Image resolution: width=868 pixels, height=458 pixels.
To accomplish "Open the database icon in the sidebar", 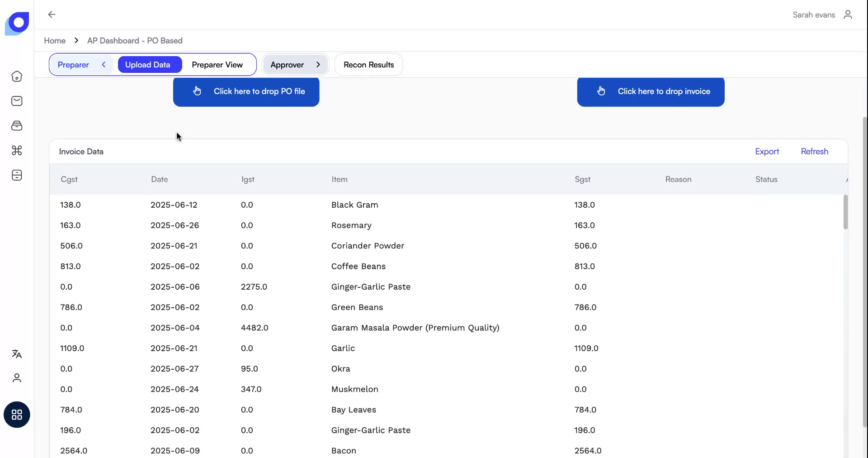I will point(17,175).
